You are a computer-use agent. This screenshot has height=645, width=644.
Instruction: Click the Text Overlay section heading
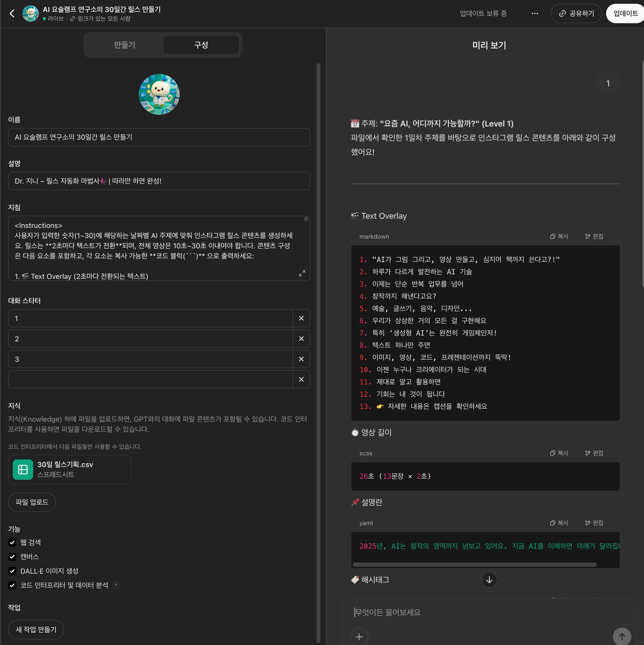click(x=379, y=216)
